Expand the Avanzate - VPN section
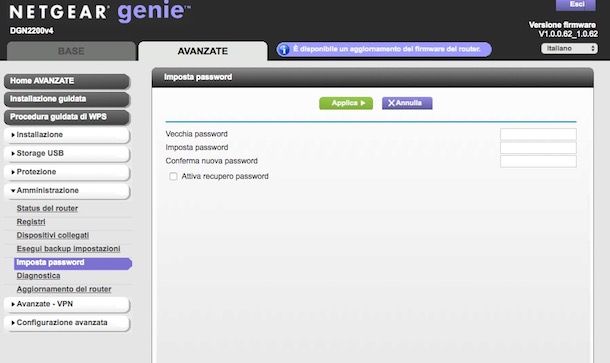This screenshot has width=610, height=363. [67, 304]
